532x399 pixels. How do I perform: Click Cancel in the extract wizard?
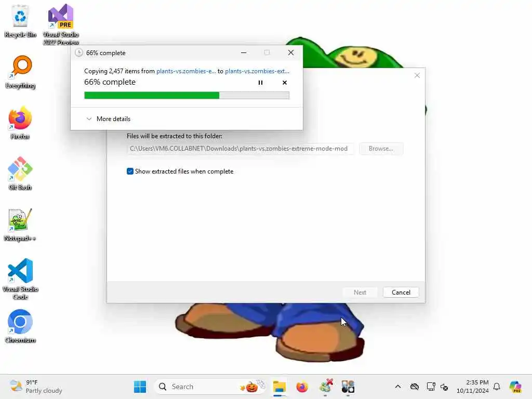tap(401, 292)
